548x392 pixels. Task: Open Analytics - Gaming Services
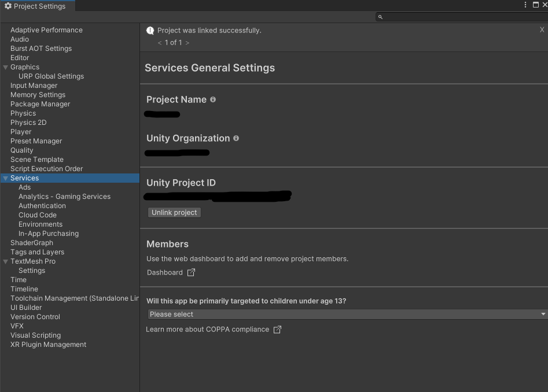(64, 197)
